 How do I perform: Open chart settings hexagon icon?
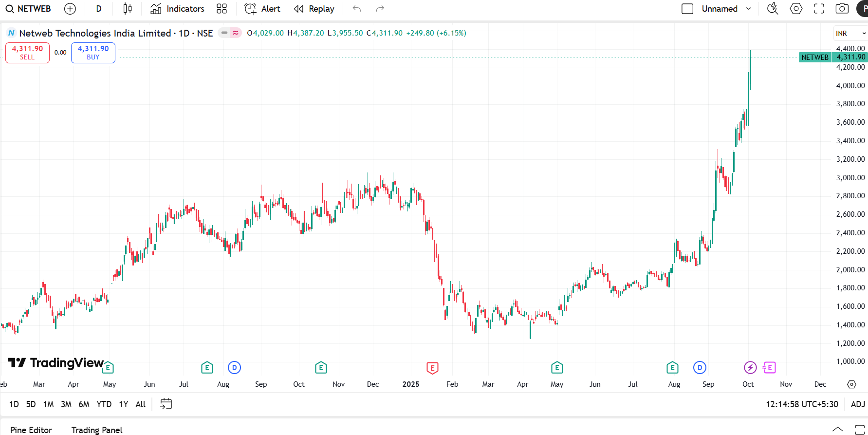click(x=796, y=9)
